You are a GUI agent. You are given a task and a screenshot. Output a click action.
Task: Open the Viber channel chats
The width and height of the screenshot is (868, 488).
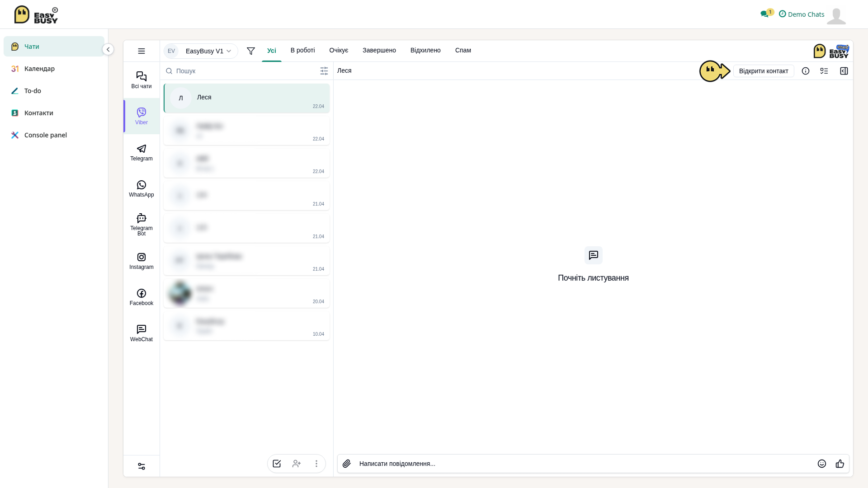(142, 116)
